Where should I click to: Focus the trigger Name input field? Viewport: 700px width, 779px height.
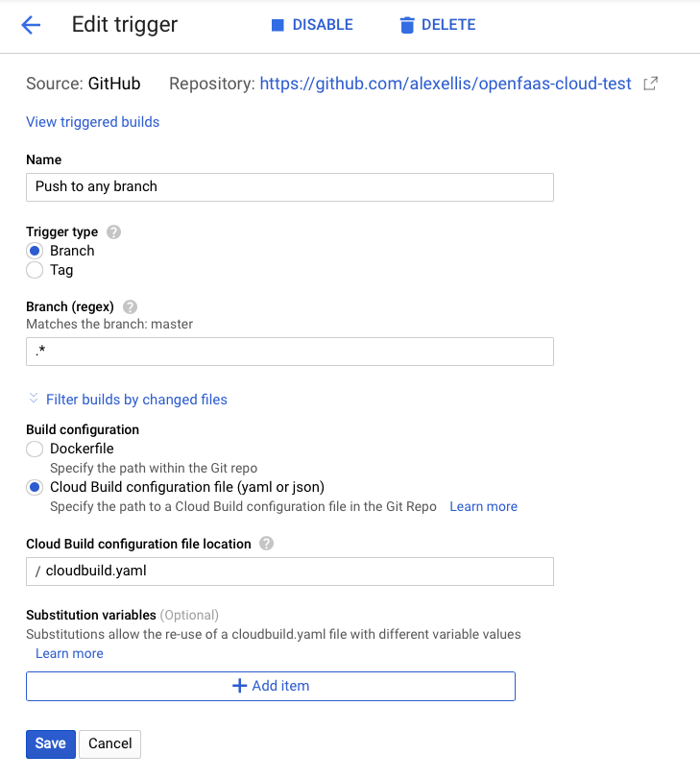pos(290,187)
